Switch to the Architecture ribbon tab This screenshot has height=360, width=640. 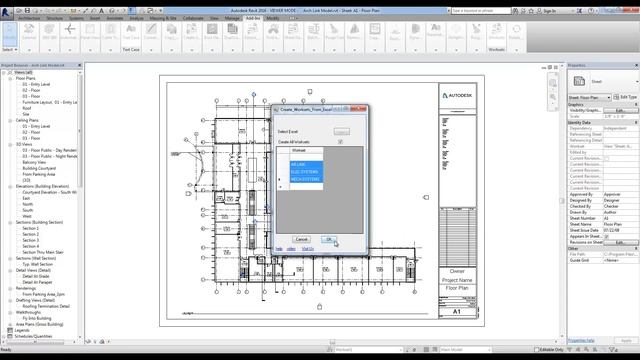[29, 18]
